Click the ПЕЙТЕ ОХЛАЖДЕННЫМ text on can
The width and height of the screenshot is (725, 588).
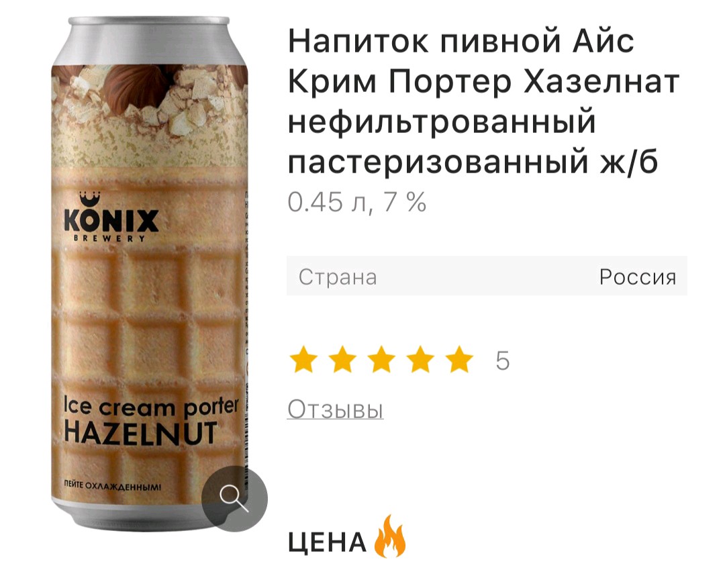pos(113,486)
